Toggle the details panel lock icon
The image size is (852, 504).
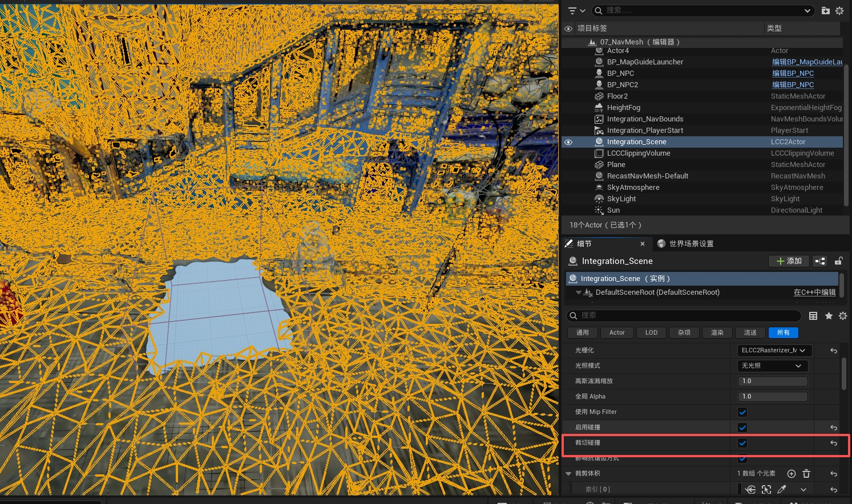pyautogui.click(x=838, y=261)
